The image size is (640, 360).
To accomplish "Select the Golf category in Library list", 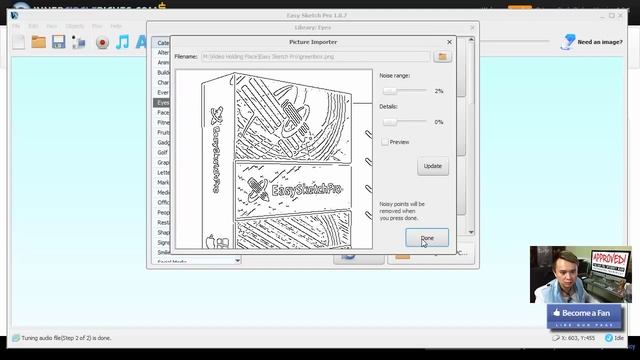I will click(162, 152).
